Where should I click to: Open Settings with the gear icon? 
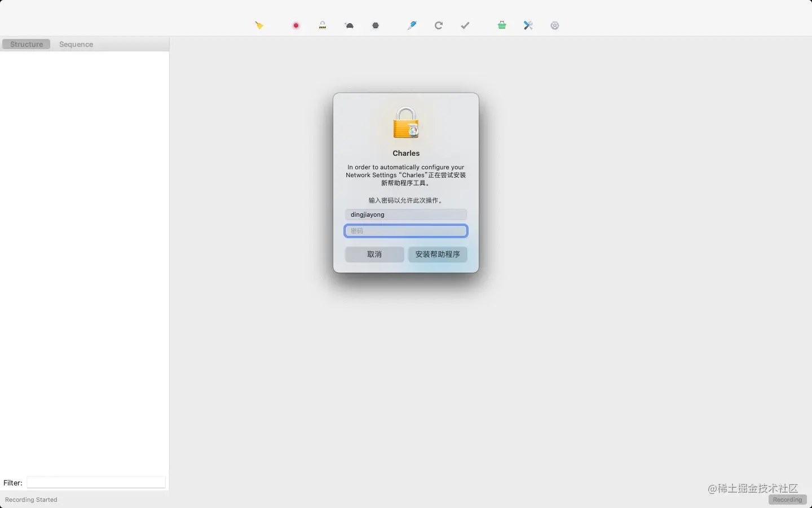[555, 25]
